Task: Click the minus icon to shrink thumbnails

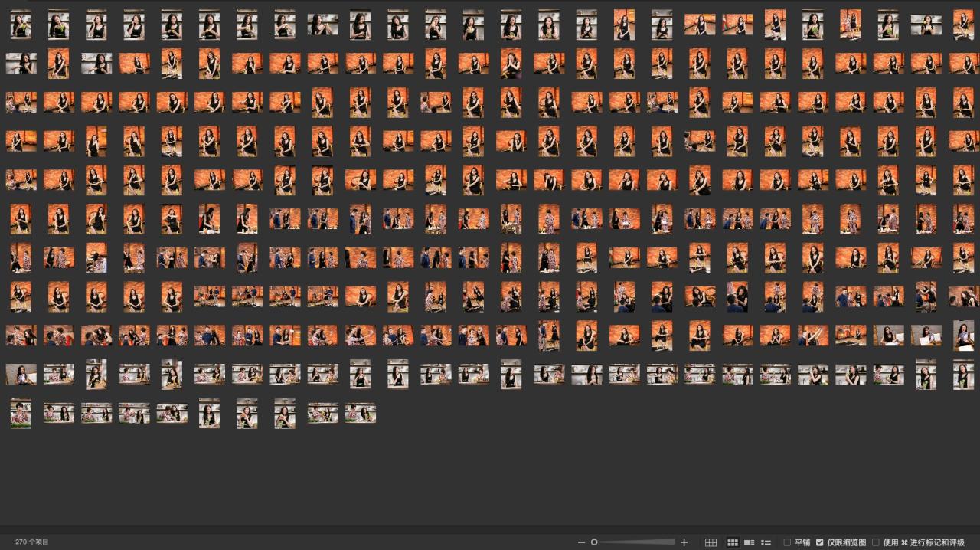Action: point(582,542)
